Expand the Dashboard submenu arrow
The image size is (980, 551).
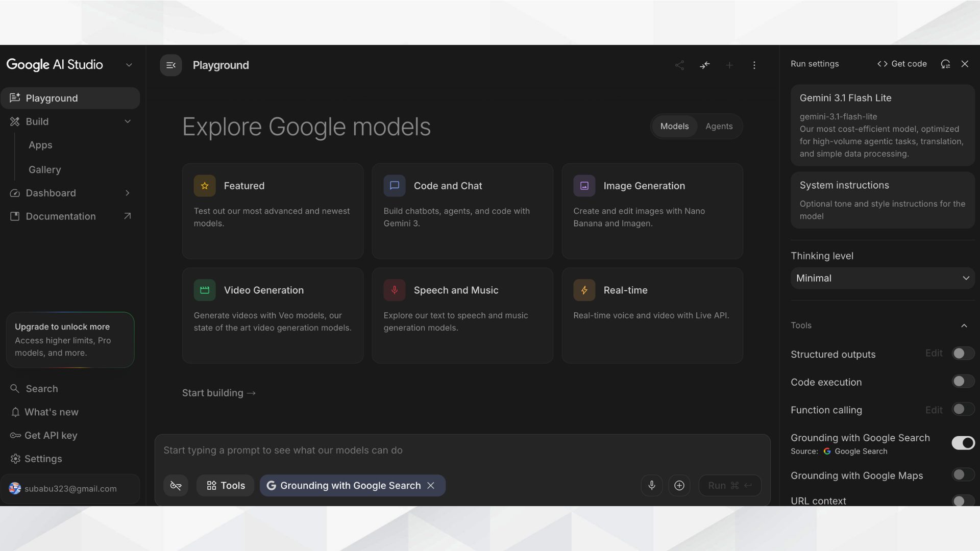coord(128,193)
